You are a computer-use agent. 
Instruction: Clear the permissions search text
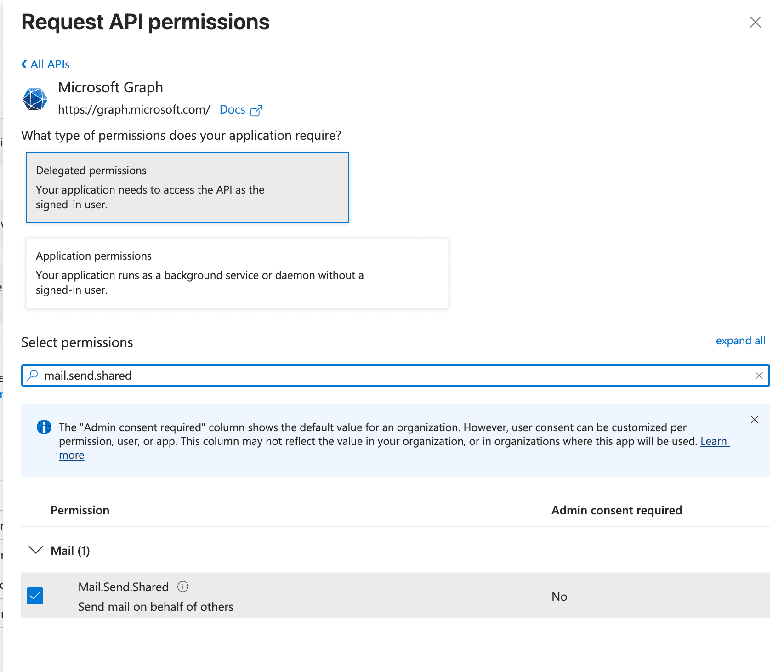coord(759,376)
